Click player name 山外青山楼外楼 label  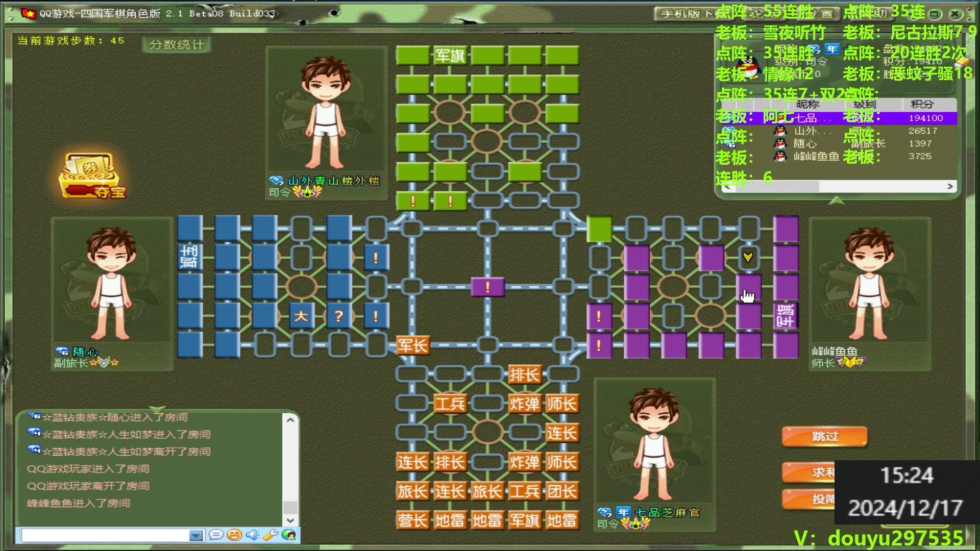(x=334, y=181)
